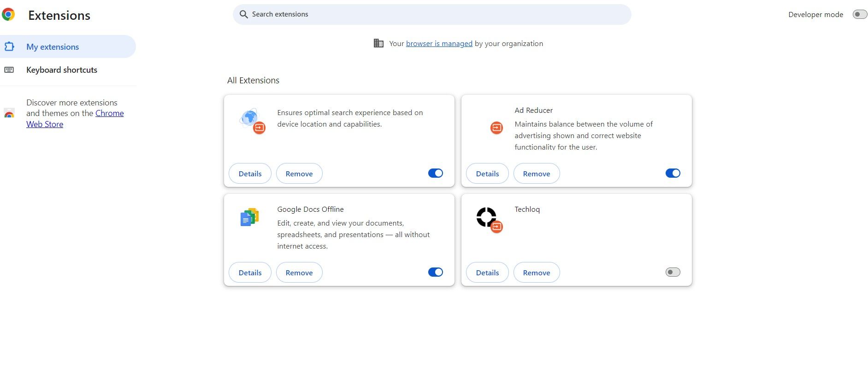Click the Ad Reducer extension icon
868x366 pixels.
(x=496, y=128)
